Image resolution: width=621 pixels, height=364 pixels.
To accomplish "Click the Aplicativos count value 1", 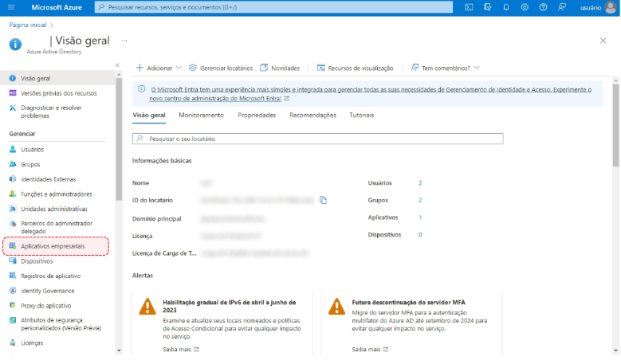I will click(x=420, y=217).
